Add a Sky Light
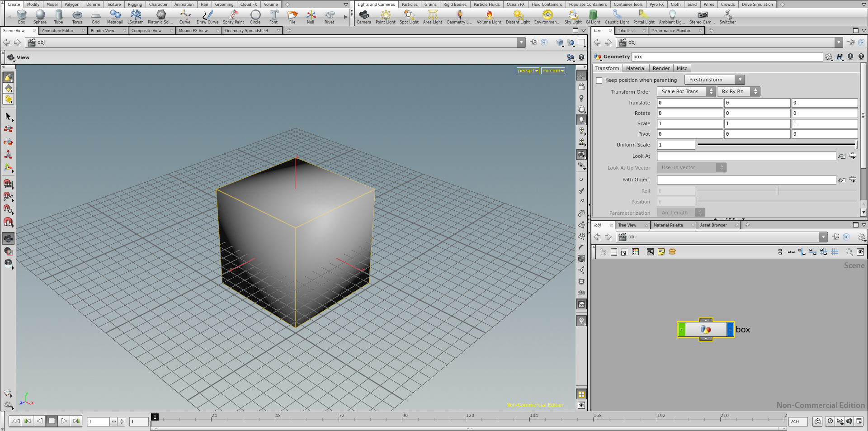The height and width of the screenshot is (431, 868). coord(573,17)
